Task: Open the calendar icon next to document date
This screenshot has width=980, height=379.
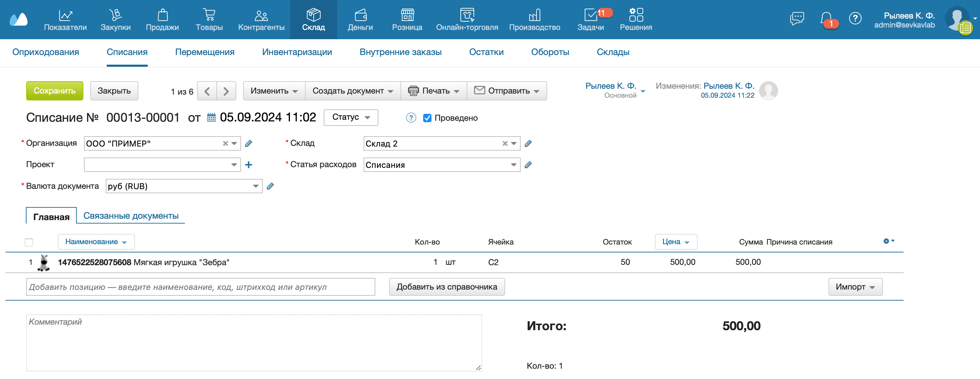Action: 211,118
